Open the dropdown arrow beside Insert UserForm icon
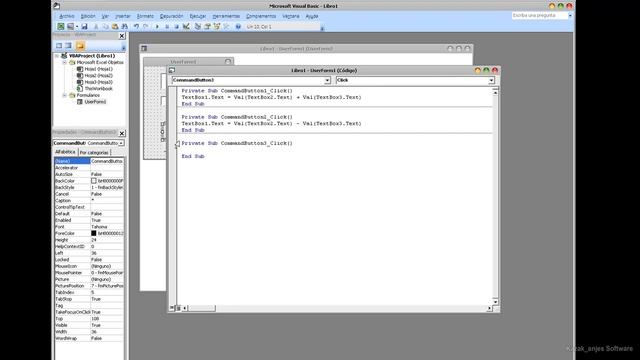The height and width of the screenshot is (360, 640). click(x=77, y=27)
